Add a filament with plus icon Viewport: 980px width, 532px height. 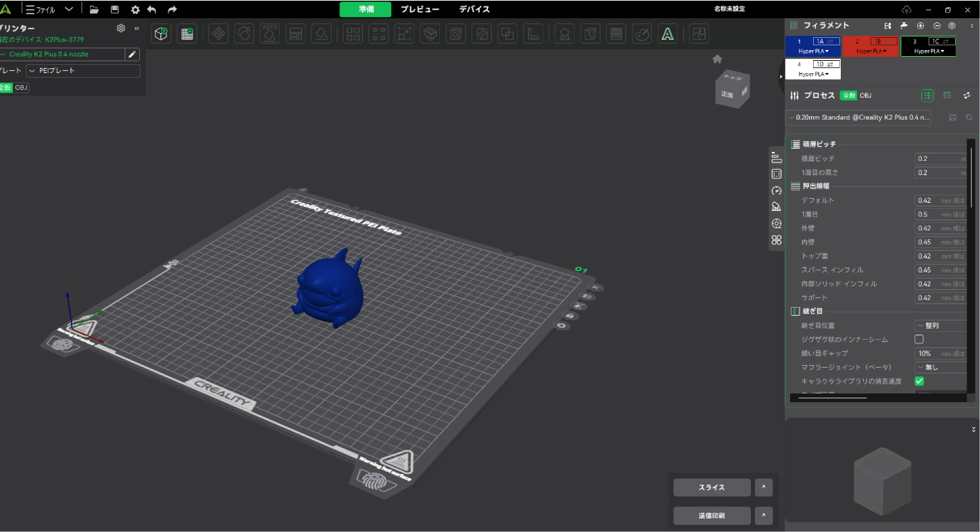(920, 26)
